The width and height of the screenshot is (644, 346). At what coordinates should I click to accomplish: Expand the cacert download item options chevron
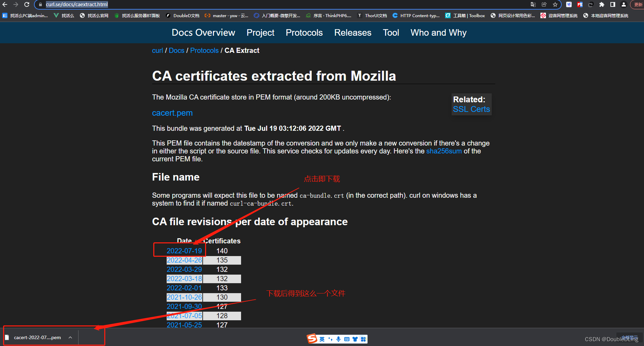point(70,337)
